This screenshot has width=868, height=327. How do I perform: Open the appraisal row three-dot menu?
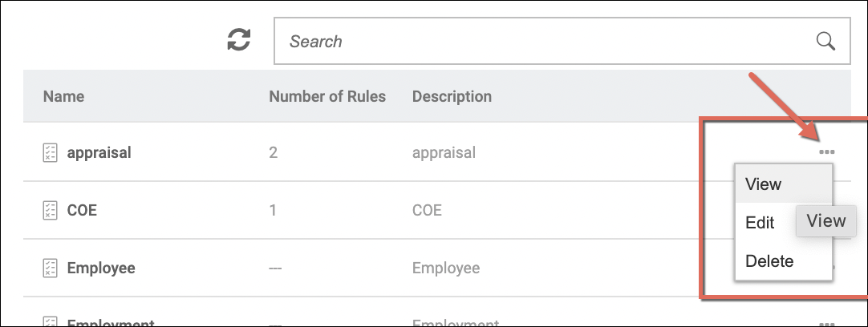click(827, 152)
